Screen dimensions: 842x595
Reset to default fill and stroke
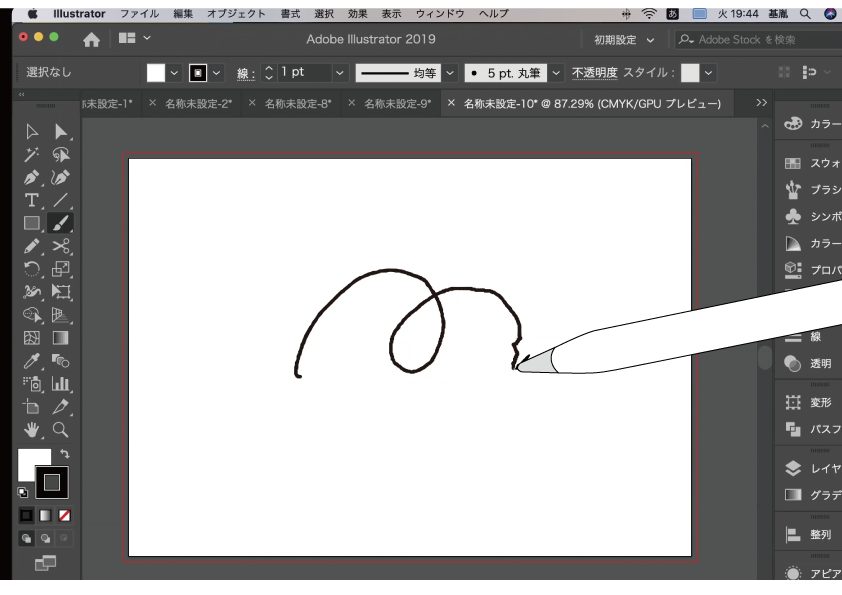(23, 493)
